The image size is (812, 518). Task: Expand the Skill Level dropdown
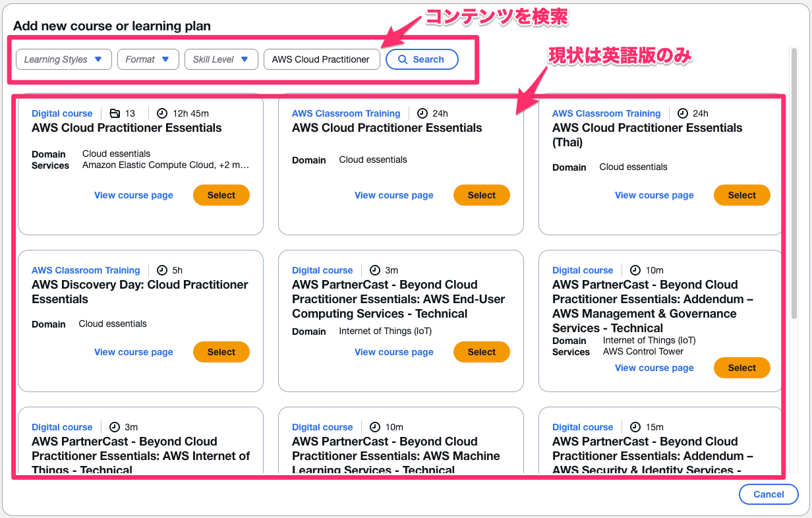point(221,59)
